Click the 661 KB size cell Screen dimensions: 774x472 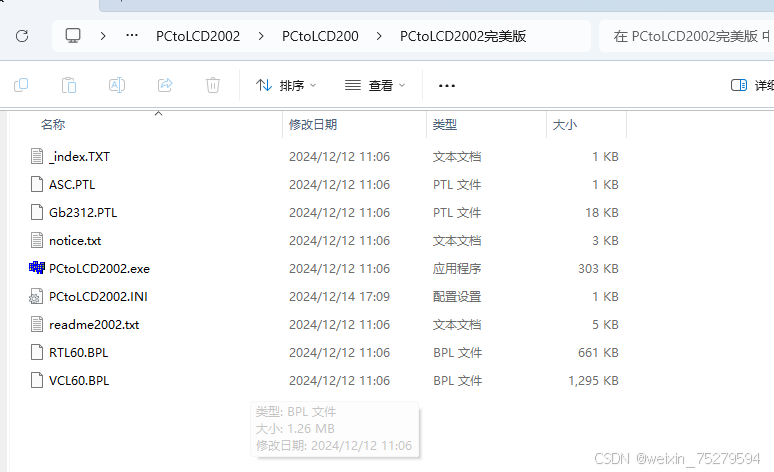598,353
